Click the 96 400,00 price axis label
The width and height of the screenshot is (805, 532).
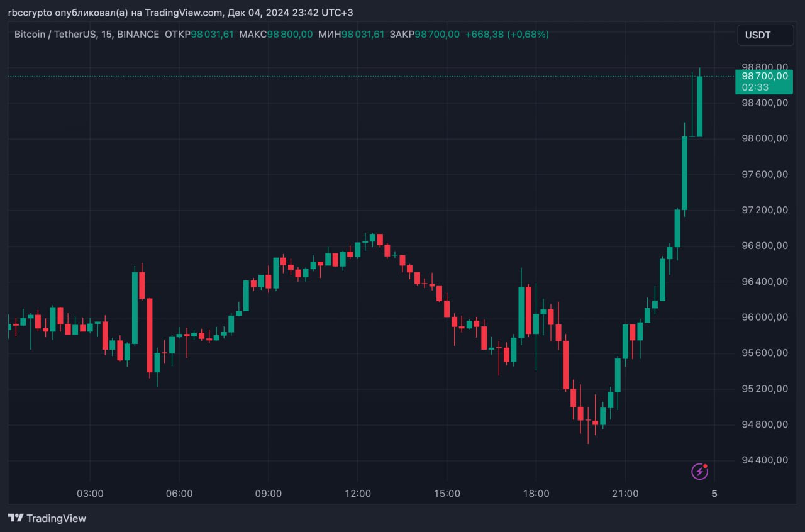pos(764,281)
